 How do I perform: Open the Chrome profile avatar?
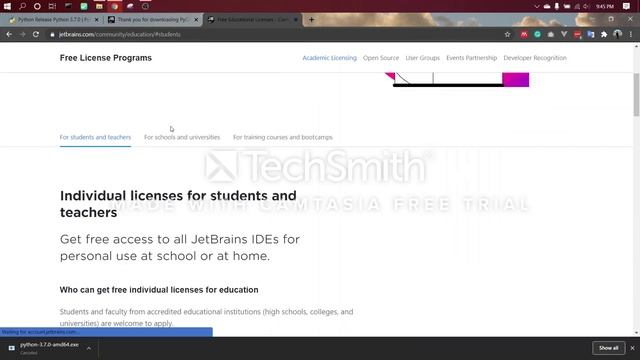(618, 35)
